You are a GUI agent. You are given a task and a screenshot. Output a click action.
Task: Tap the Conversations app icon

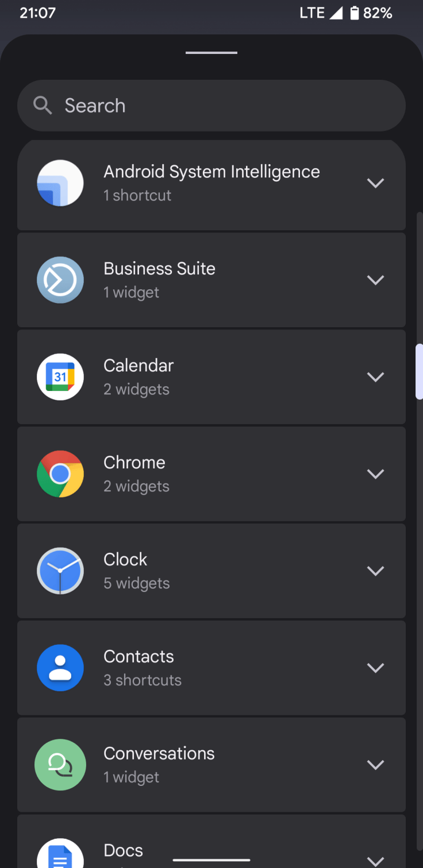point(60,765)
